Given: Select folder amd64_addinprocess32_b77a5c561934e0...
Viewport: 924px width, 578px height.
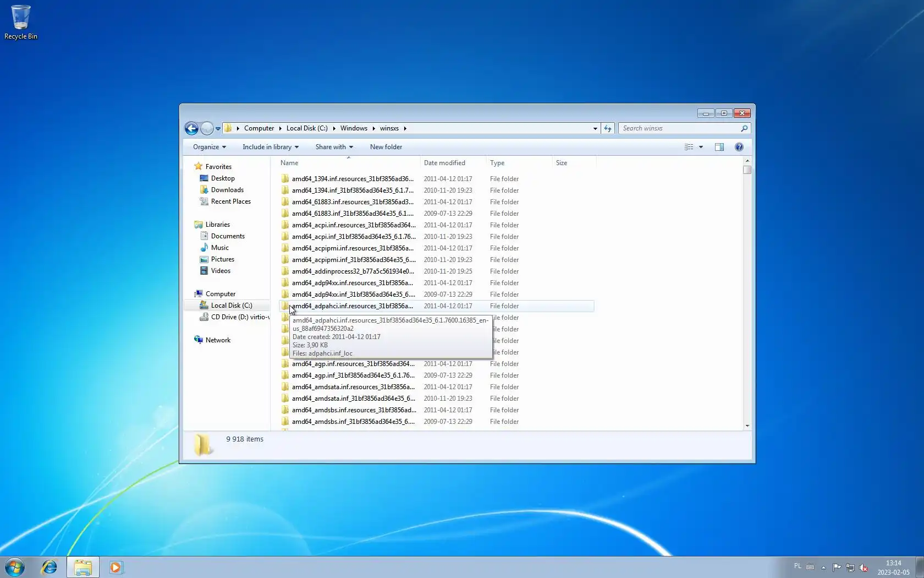Looking at the screenshot, I should point(353,271).
